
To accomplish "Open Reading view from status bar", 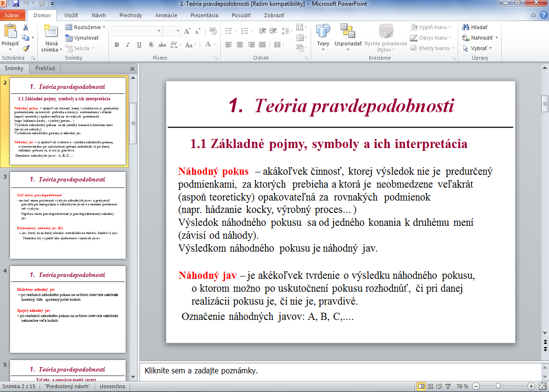I will (x=440, y=386).
